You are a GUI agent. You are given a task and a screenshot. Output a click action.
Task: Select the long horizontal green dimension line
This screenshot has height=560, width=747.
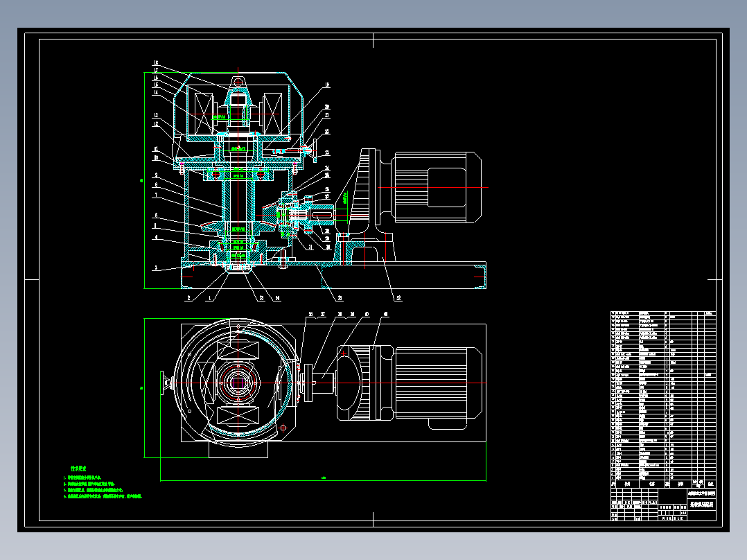pyautogui.click(x=323, y=480)
